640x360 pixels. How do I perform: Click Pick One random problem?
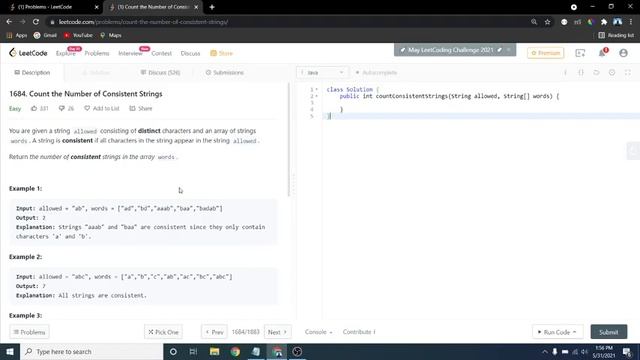point(163,332)
